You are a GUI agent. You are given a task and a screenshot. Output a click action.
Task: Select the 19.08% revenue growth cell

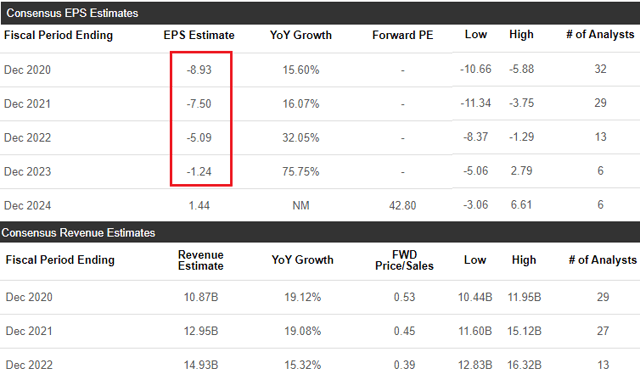[302, 331]
